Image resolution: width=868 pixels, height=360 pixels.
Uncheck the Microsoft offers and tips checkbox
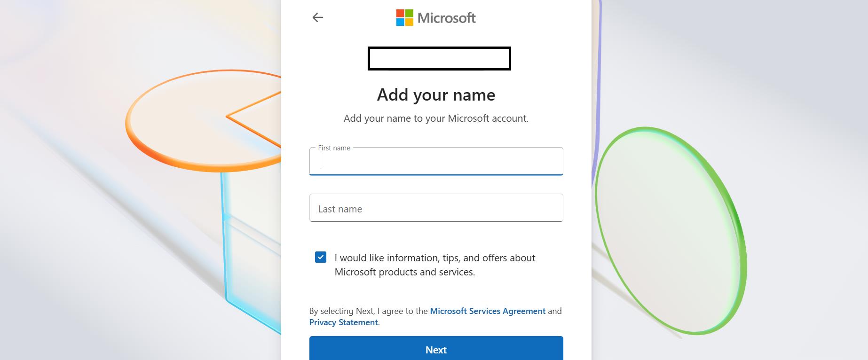click(x=321, y=257)
